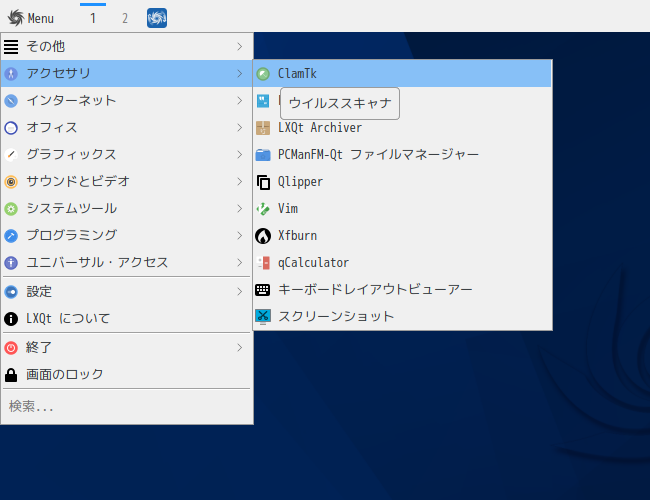Open LXQt Archiver entry
650x500 pixels.
click(x=403, y=128)
